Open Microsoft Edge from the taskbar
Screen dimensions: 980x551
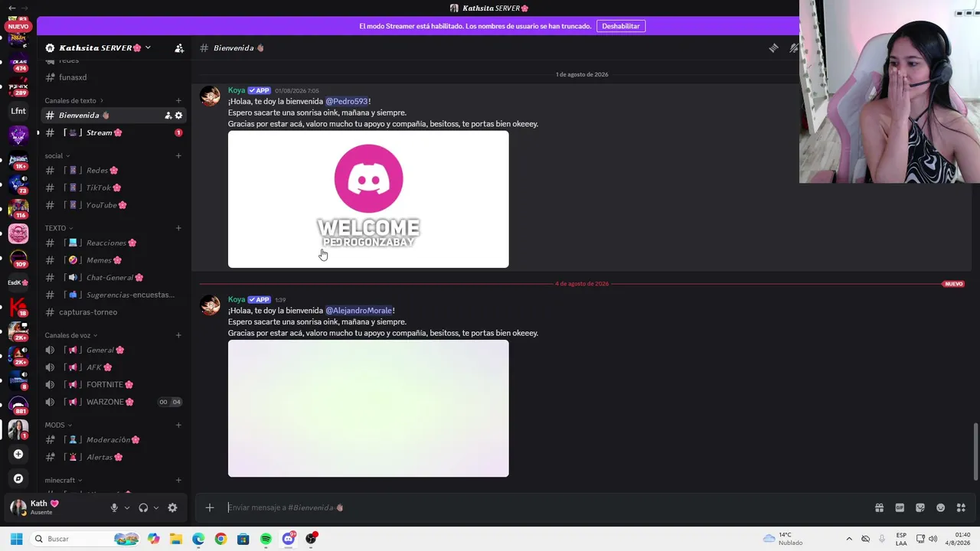[198, 539]
